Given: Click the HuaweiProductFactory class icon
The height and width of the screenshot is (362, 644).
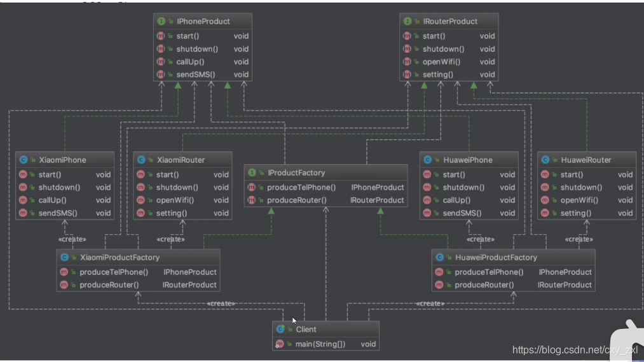Looking at the screenshot, I should [x=439, y=257].
